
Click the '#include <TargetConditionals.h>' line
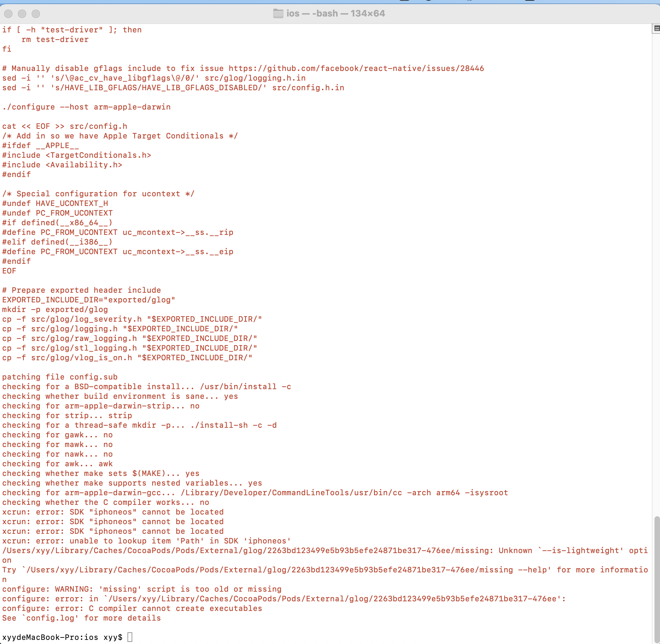(77, 155)
